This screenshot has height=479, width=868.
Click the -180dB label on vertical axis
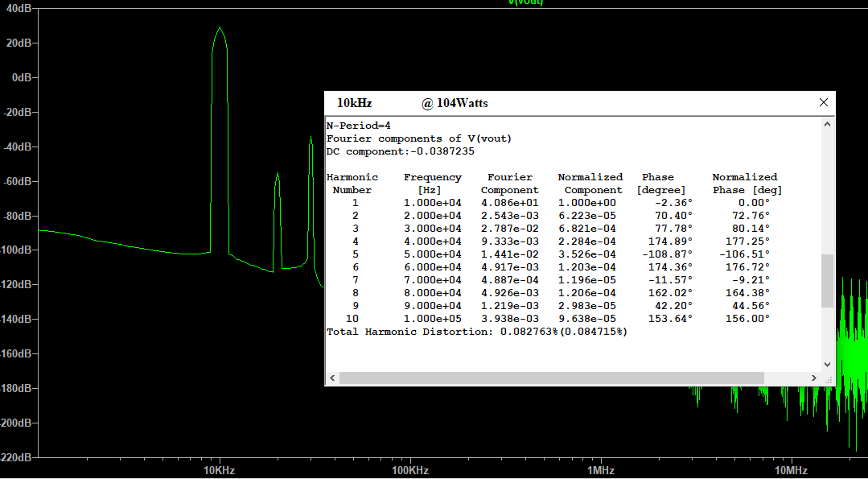(x=14, y=388)
